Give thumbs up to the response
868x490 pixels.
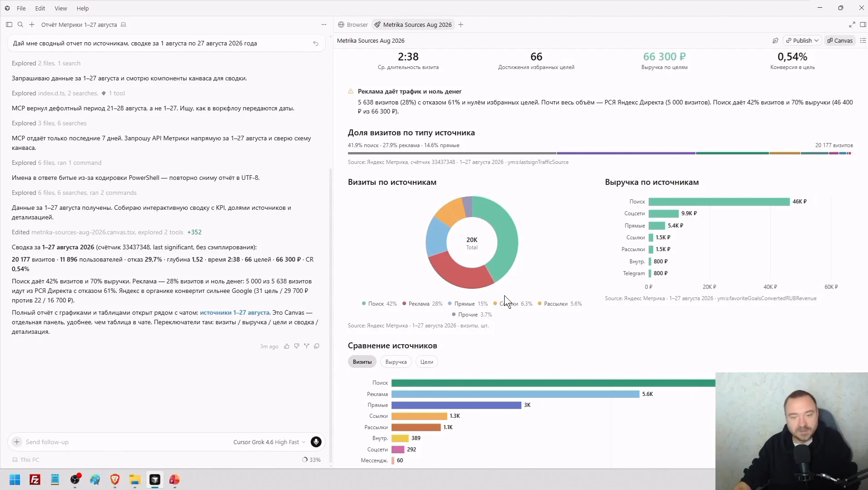(287, 346)
